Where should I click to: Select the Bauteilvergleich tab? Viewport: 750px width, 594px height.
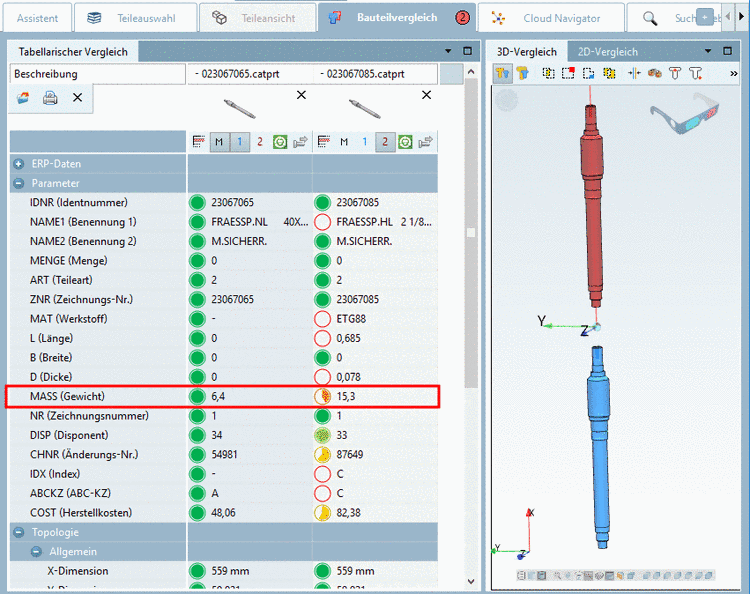click(397, 18)
